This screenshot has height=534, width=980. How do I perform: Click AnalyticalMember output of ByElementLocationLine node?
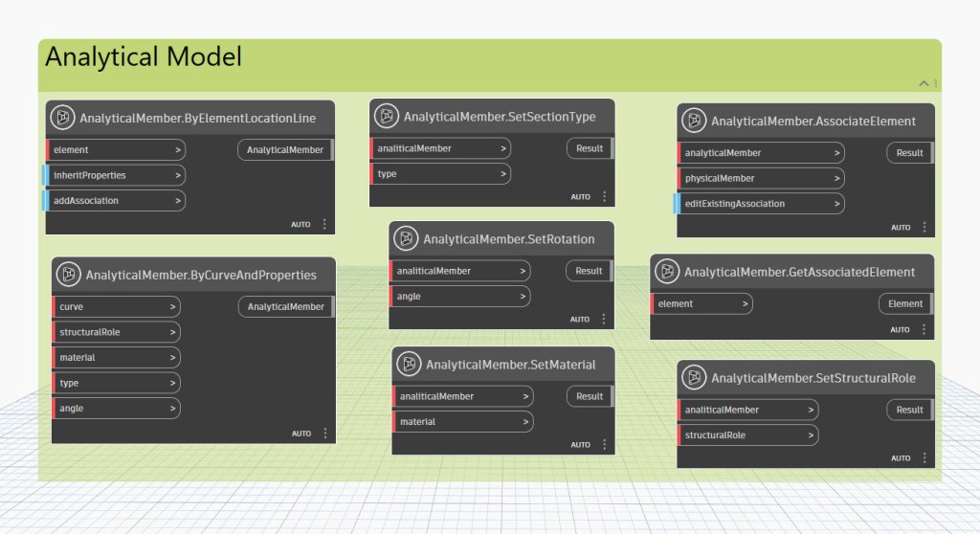tap(285, 149)
